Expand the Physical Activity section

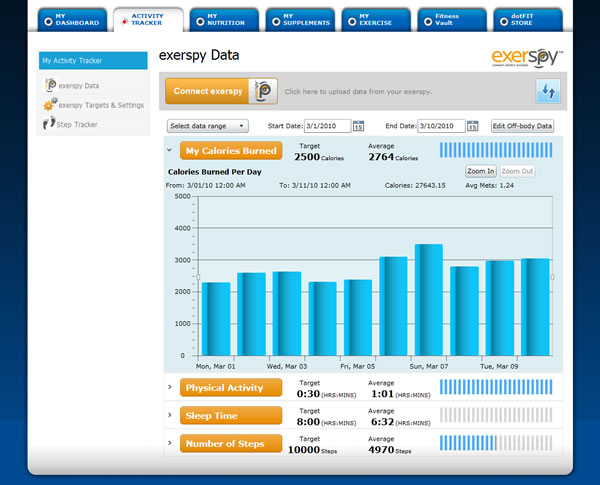[170, 387]
